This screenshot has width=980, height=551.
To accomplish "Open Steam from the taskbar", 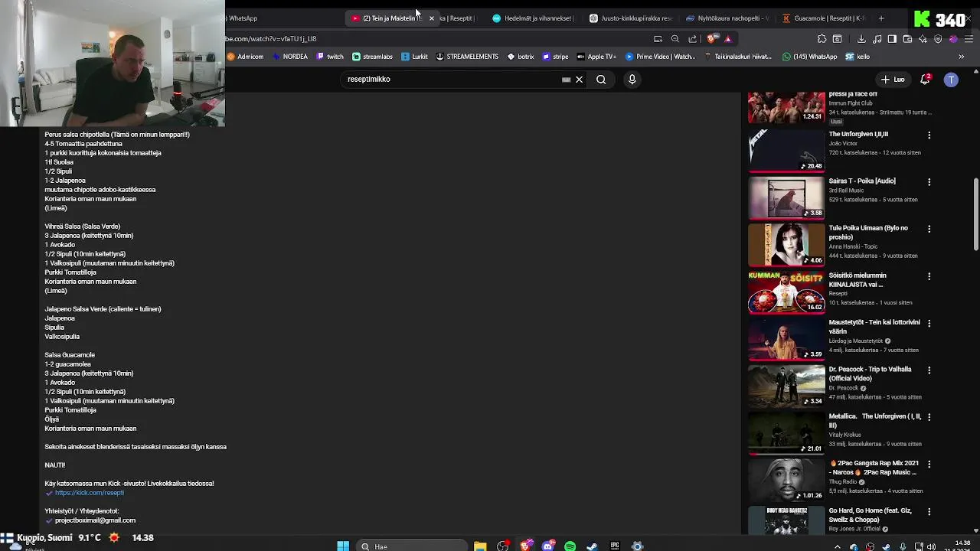I will [x=592, y=546].
